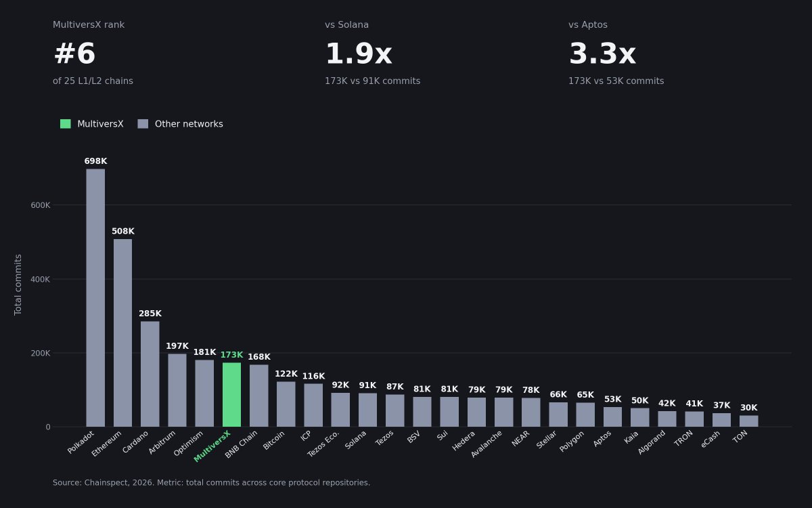Click the 'Ethereum' axis label

108,443
